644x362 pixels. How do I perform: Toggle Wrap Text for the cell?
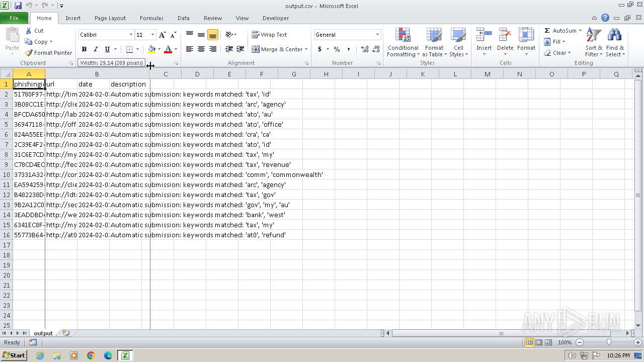point(269,35)
